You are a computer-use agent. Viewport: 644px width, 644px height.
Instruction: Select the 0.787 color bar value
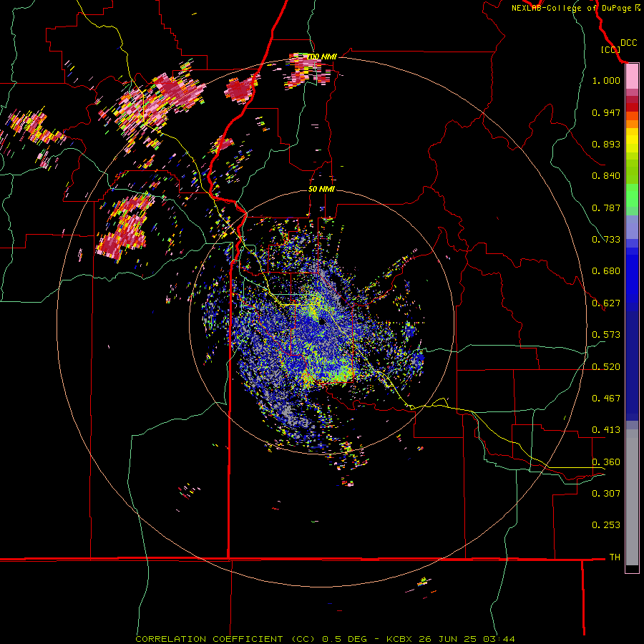click(x=606, y=208)
